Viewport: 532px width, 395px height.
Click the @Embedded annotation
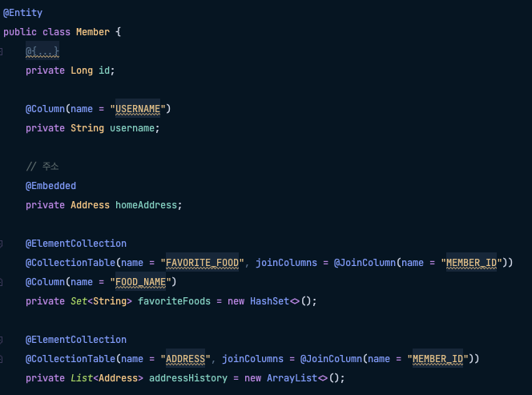51,186
